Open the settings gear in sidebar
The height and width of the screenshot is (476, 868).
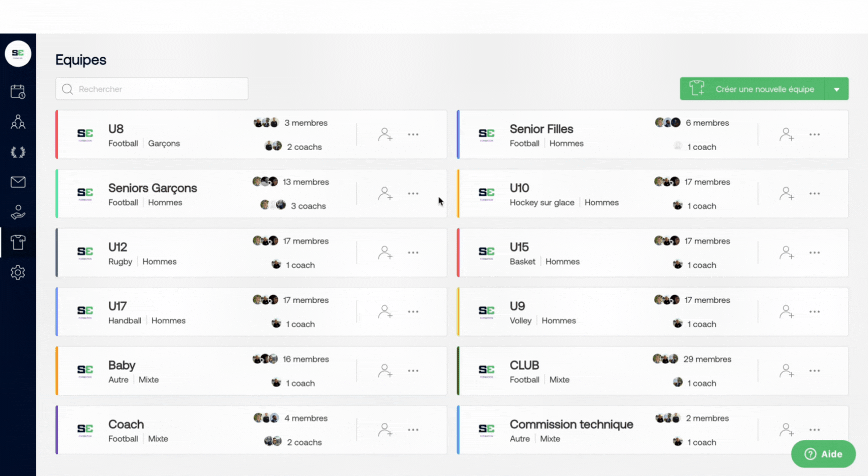tap(18, 273)
